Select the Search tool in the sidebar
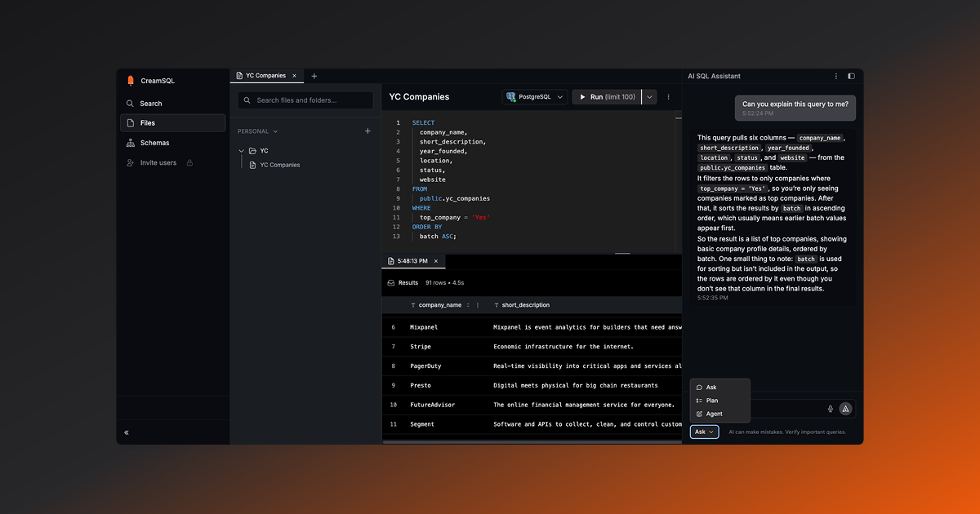This screenshot has width=980, height=514. (x=131, y=104)
